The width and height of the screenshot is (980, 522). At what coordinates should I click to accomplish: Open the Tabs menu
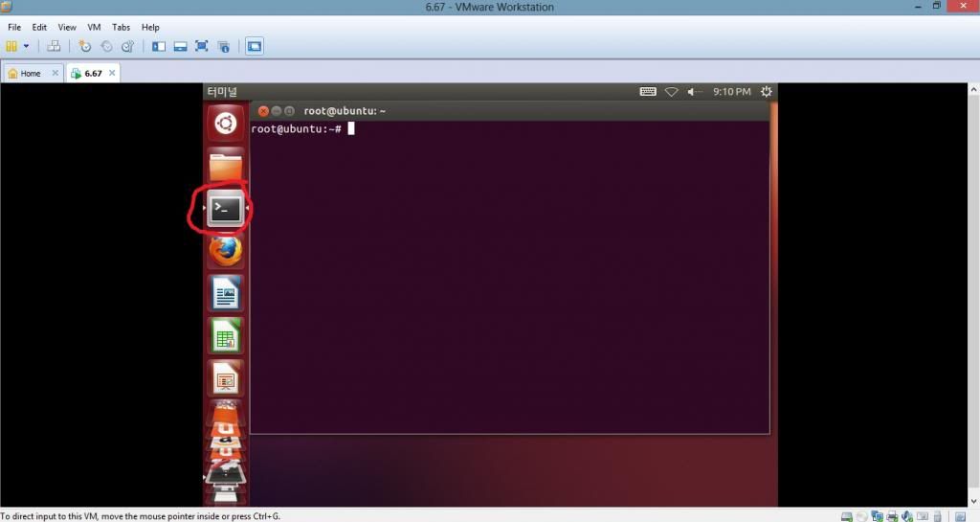pyautogui.click(x=121, y=27)
